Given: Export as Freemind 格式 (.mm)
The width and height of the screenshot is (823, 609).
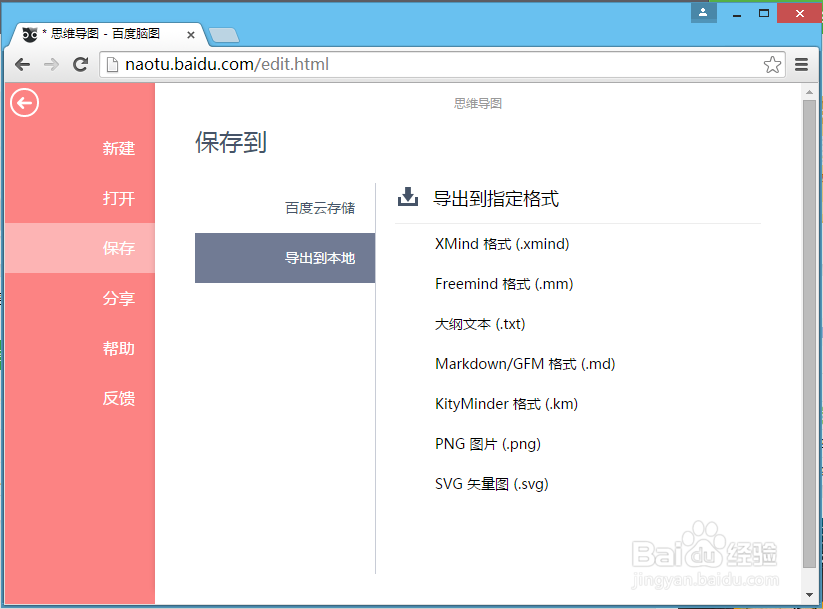Looking at the screenshot, I should click(x=504, y=284).
